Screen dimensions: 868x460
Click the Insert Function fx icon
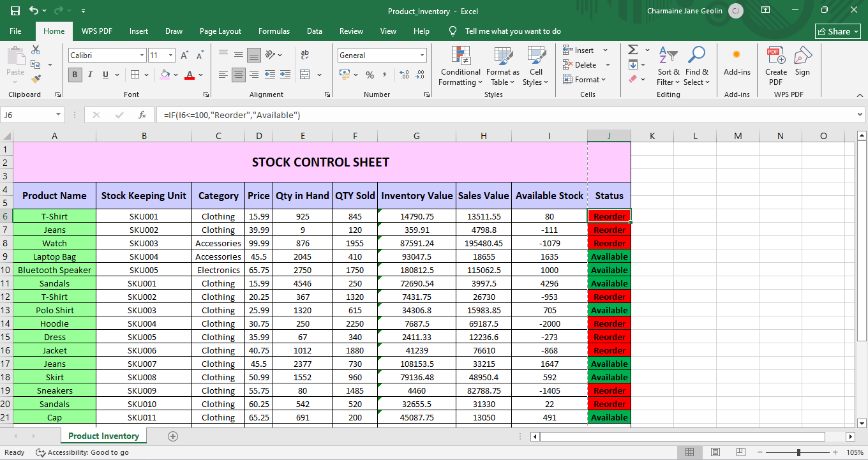point(142,115)
